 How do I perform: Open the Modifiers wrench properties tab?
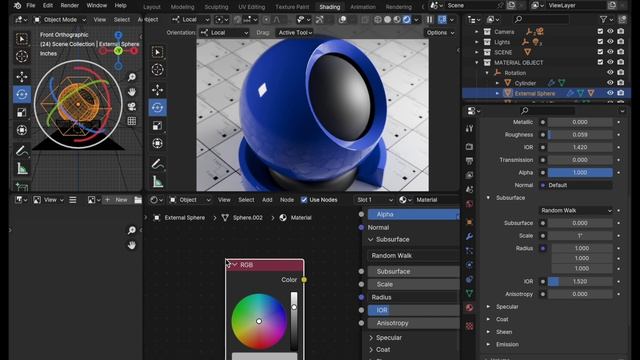469,236
